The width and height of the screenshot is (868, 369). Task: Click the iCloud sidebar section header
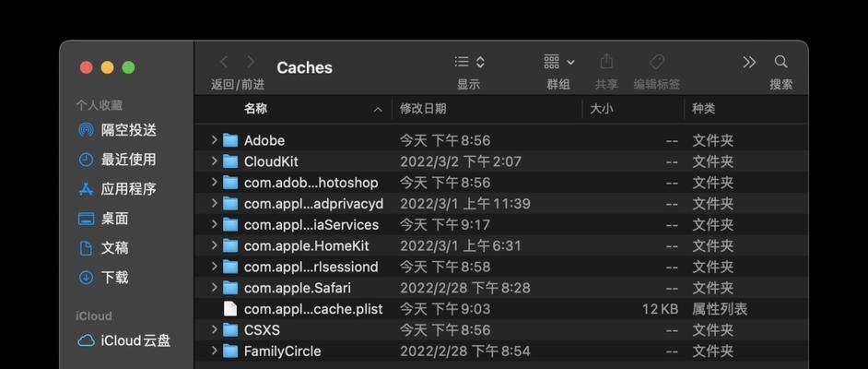point(94,315)
